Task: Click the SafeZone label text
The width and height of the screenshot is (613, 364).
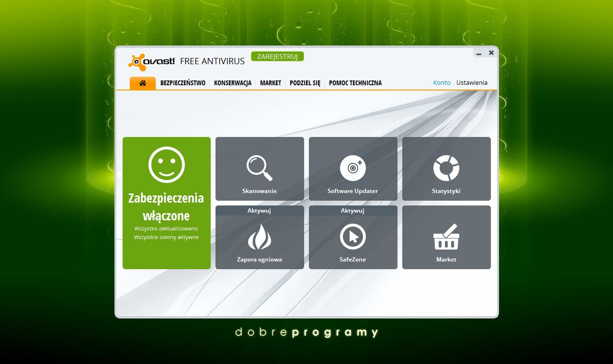Action: coord(353,259)
